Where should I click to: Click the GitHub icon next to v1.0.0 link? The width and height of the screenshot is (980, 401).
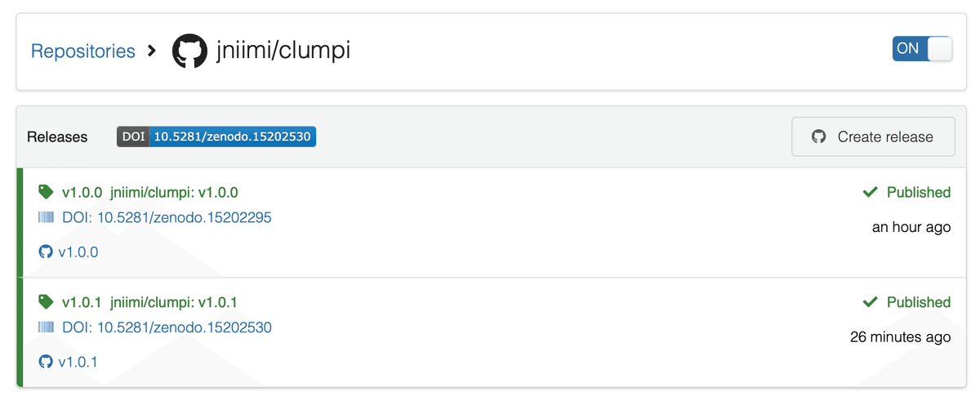(46, 252)
